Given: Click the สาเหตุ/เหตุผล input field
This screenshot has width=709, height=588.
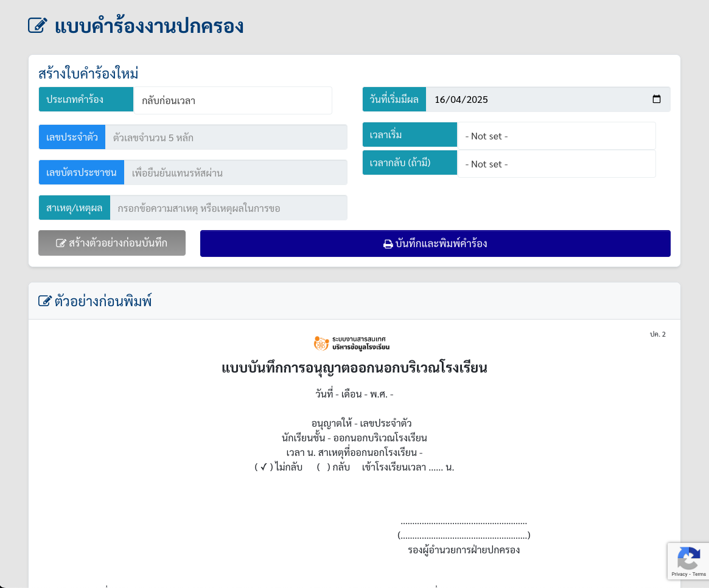Looking at the screenshot, I should [228, 208].
